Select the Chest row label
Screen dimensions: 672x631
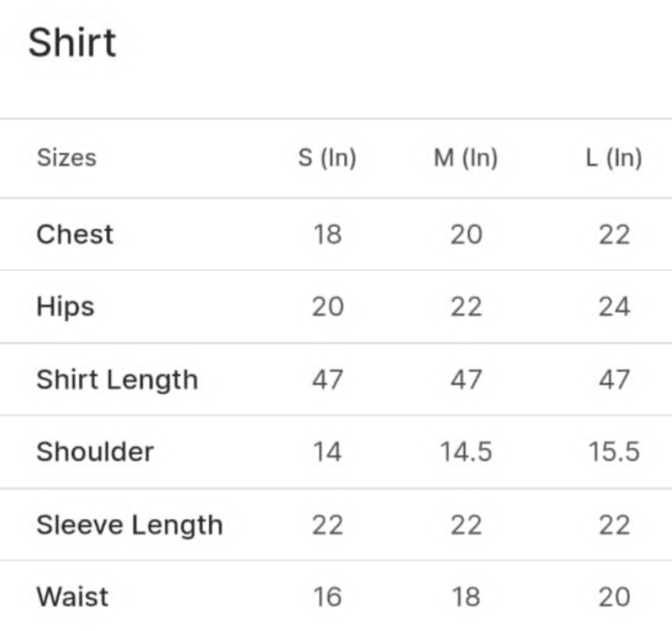point(75,234)
